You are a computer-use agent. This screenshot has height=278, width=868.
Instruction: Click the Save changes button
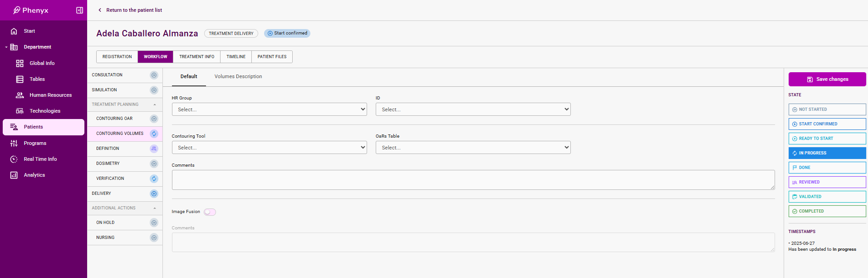827,79
